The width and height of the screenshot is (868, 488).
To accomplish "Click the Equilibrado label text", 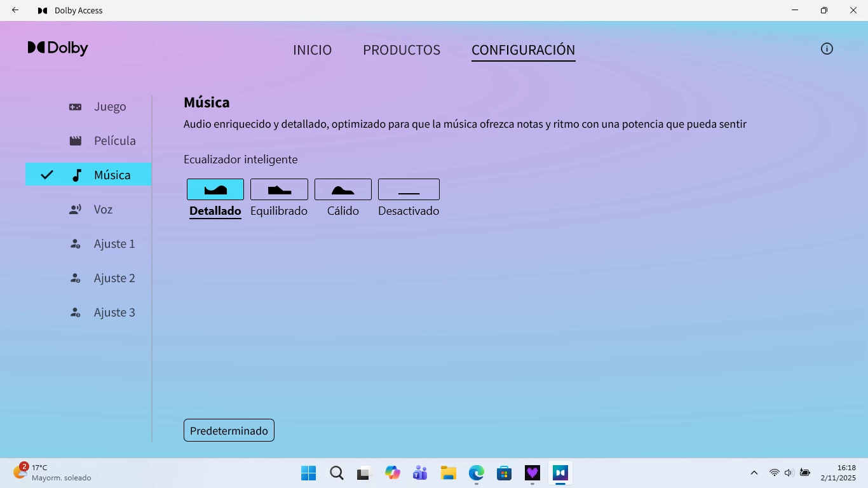I will (279, 211).
